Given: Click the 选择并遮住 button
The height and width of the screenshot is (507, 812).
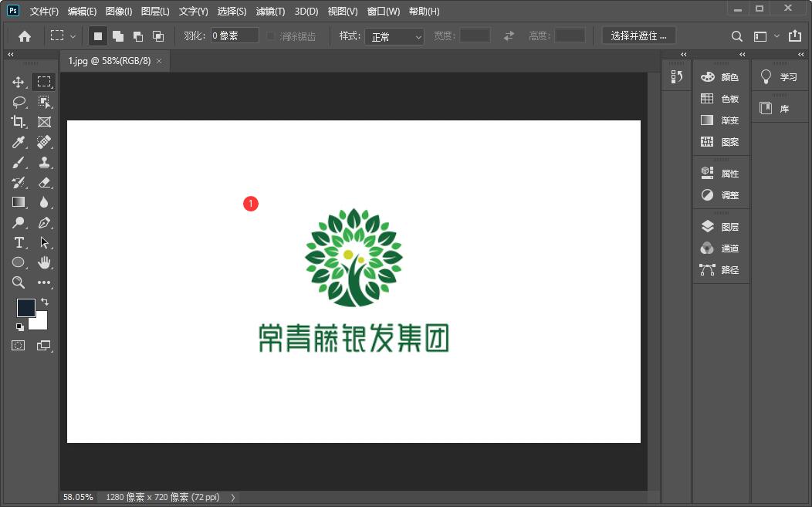Looking at the screenshot, I should pos(638,35).
